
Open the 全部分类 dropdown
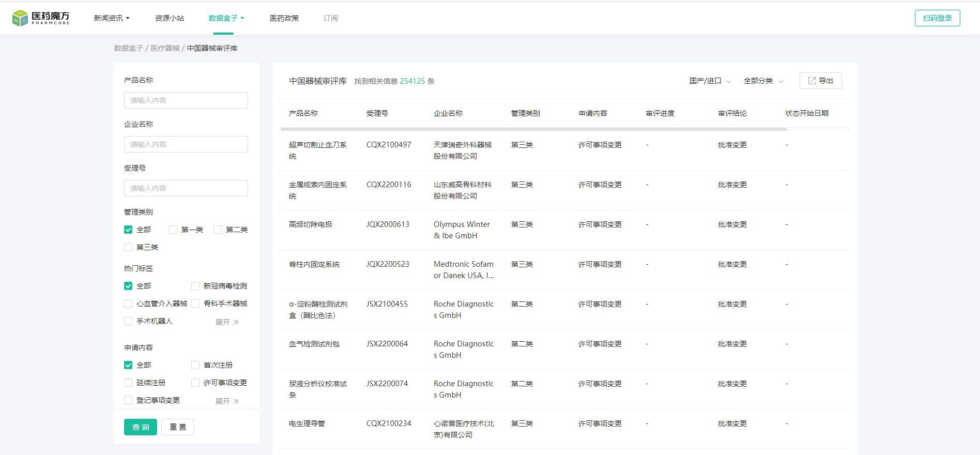click(x=763, y=81)
